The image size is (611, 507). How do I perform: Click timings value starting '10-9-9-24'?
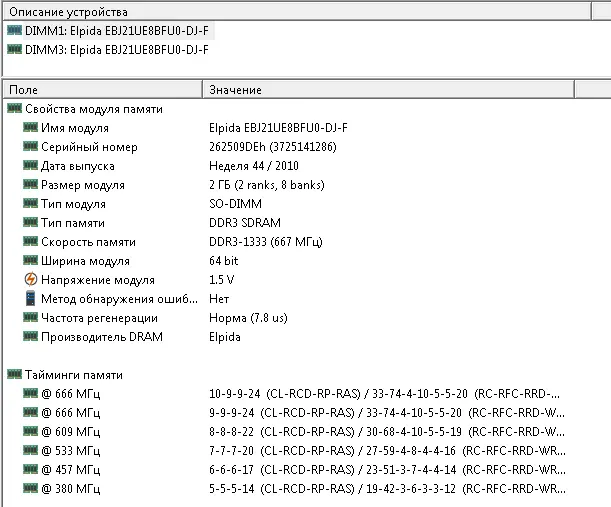(x=384, y=394)
